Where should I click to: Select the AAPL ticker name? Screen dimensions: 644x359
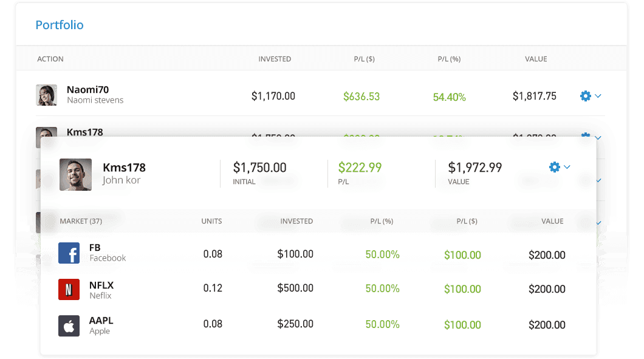(101, 321)
